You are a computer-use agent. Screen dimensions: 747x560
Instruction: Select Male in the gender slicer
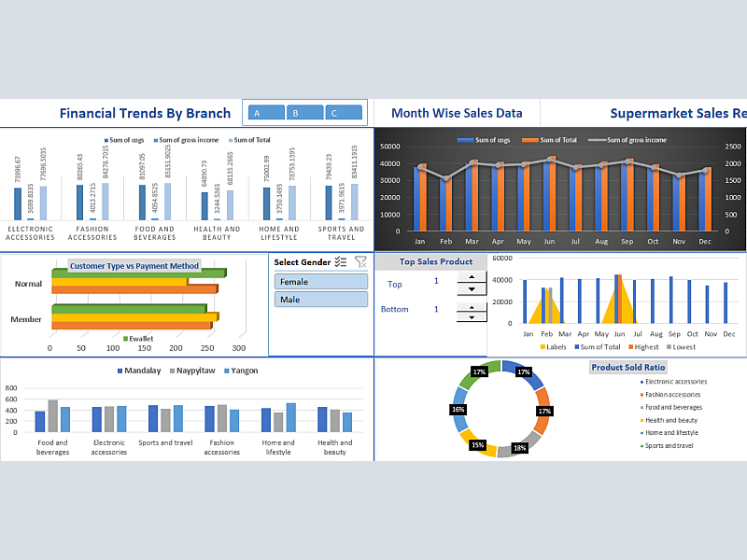pos(320,300)
